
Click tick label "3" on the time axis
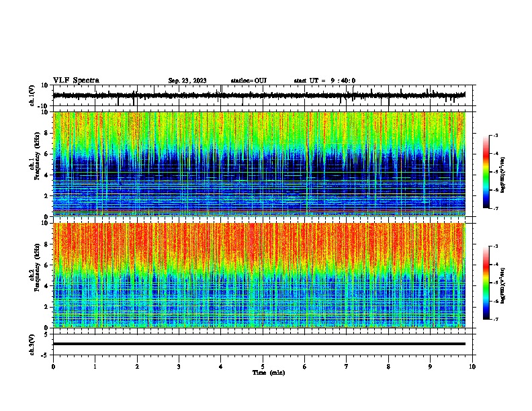(x=179, y=367)
